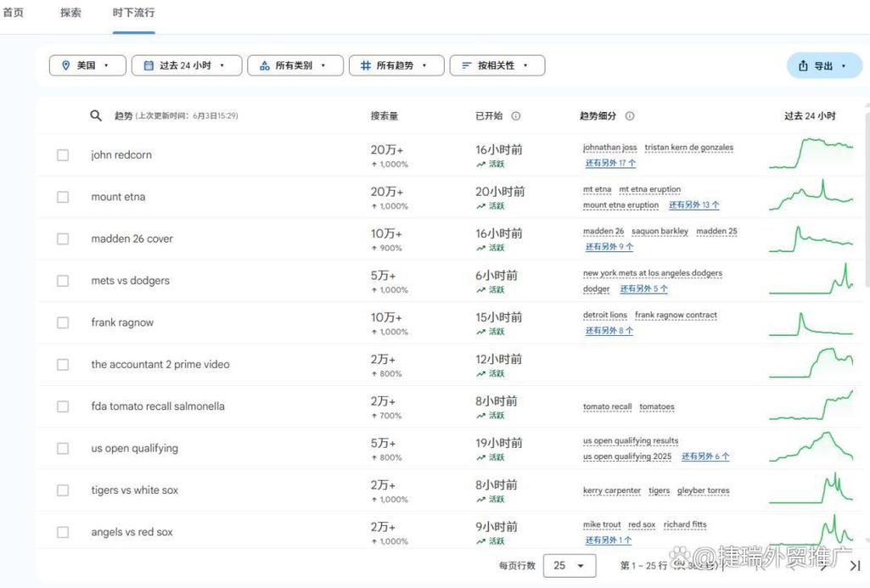
Task: Click the kerry carpenter breakdown term
Action: click(611, 490)
